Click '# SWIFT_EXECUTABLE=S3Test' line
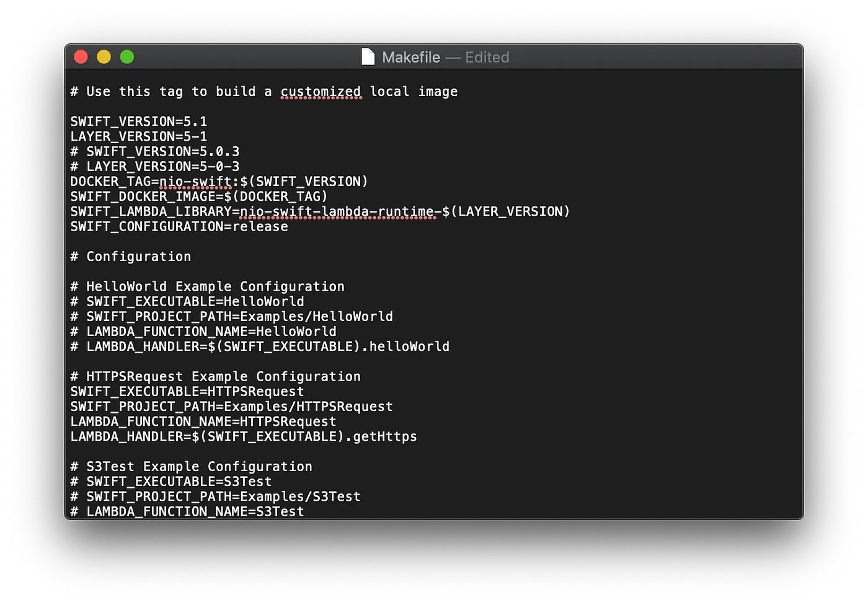This screenshot has height=605, width=868. point(171,482)
